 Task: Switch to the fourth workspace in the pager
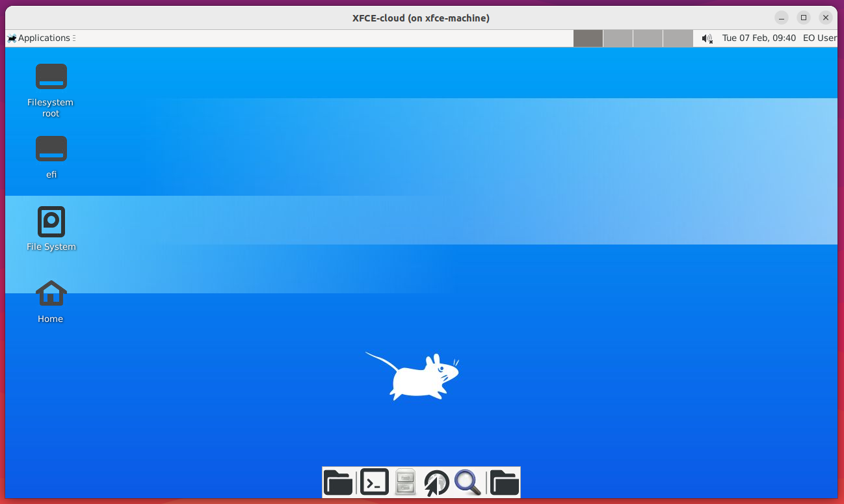coord(678,38)
